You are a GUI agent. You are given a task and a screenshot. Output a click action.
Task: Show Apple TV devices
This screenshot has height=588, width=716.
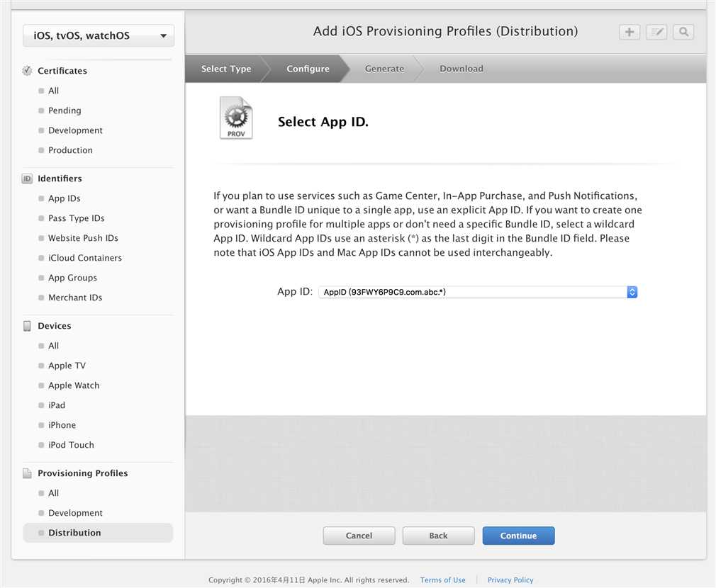pyautogui.click(x=67, y=366)
